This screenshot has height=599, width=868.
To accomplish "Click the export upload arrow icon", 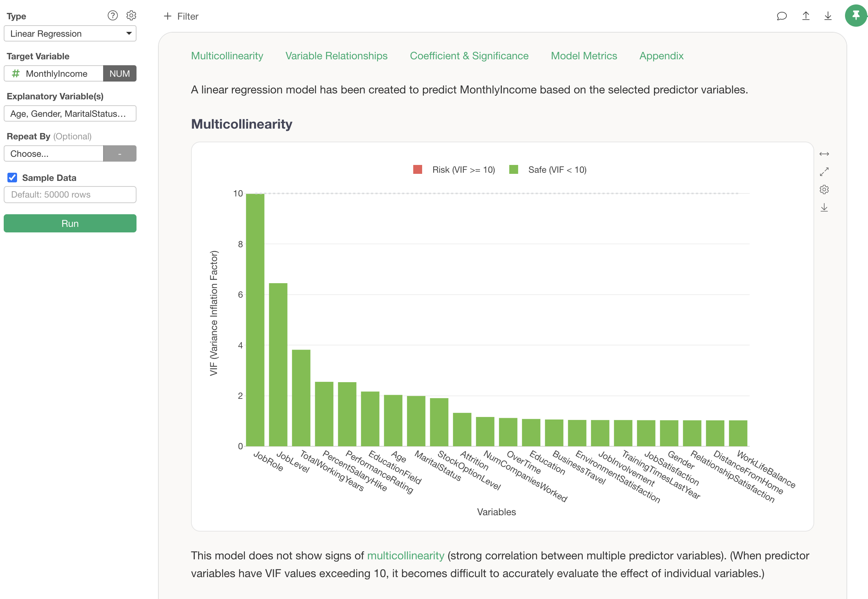I will point(806,16).
